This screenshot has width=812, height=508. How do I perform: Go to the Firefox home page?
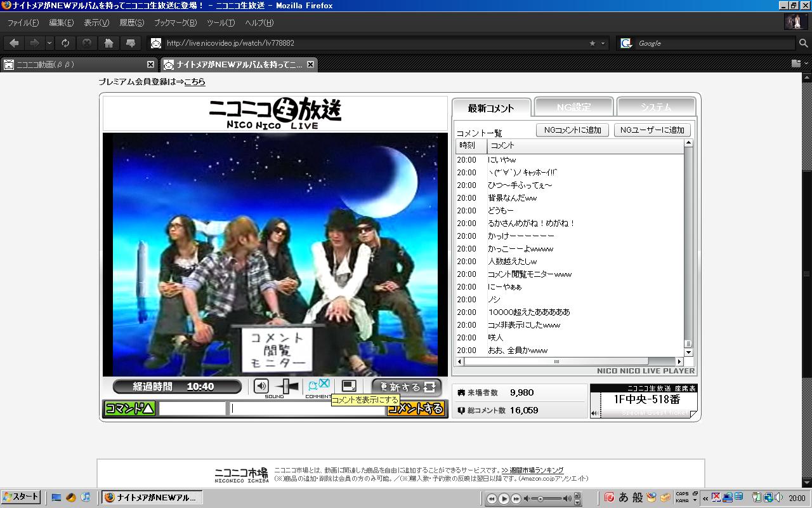(109, 43)
